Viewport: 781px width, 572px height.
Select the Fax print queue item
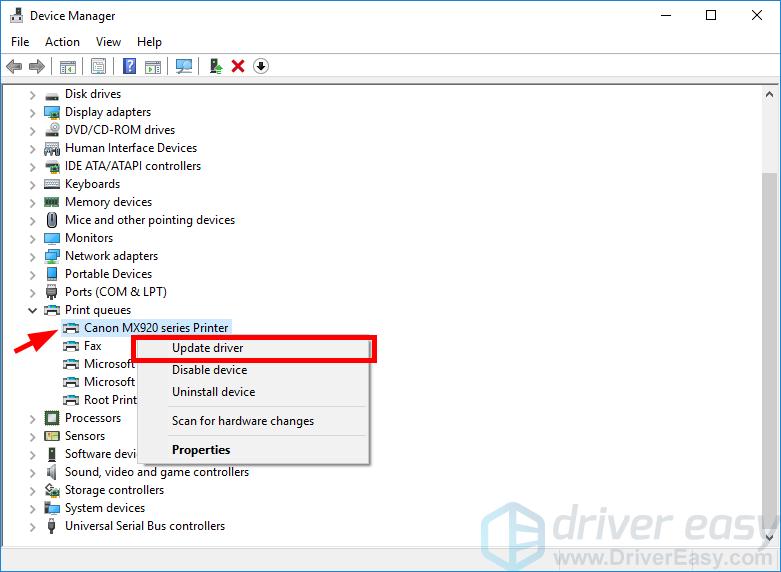pos(92,346)
